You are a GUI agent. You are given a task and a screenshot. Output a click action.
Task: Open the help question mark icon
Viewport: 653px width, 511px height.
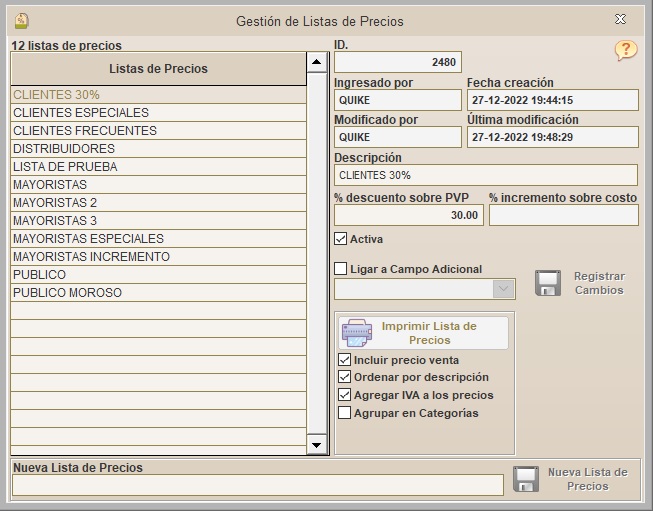tap(626, 50)
